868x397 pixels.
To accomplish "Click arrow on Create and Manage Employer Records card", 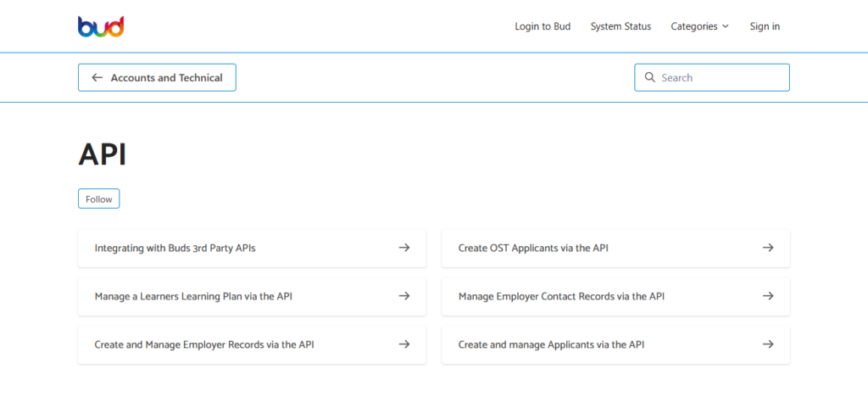I will click(404, 344).
